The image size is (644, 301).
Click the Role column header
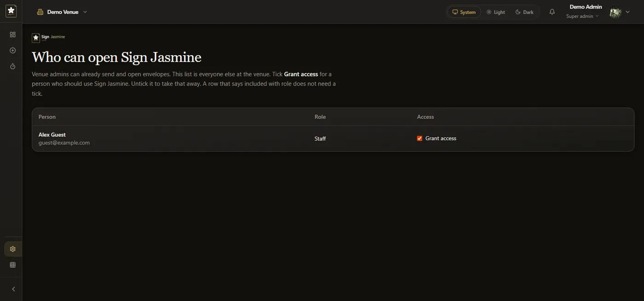coord(320,117)
